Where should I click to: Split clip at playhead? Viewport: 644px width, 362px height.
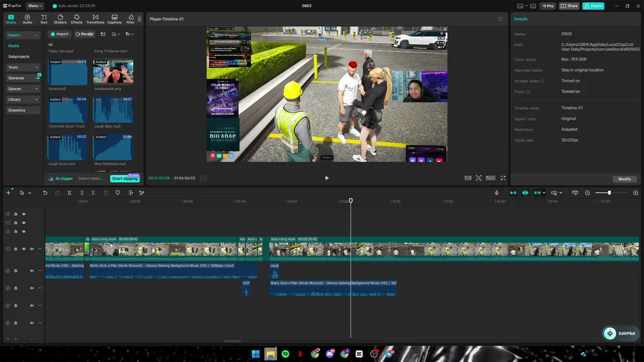pyautogui.click(x=69, y=193)
